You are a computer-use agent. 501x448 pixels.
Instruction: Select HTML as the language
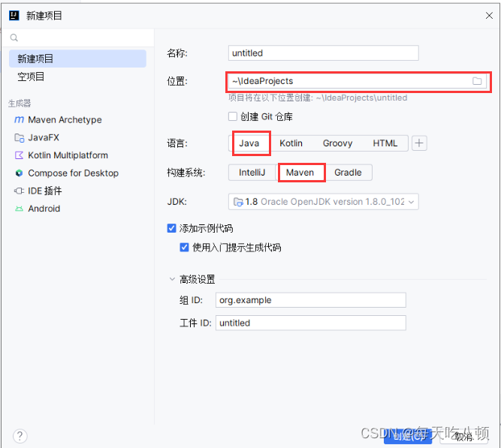[385, 143]
